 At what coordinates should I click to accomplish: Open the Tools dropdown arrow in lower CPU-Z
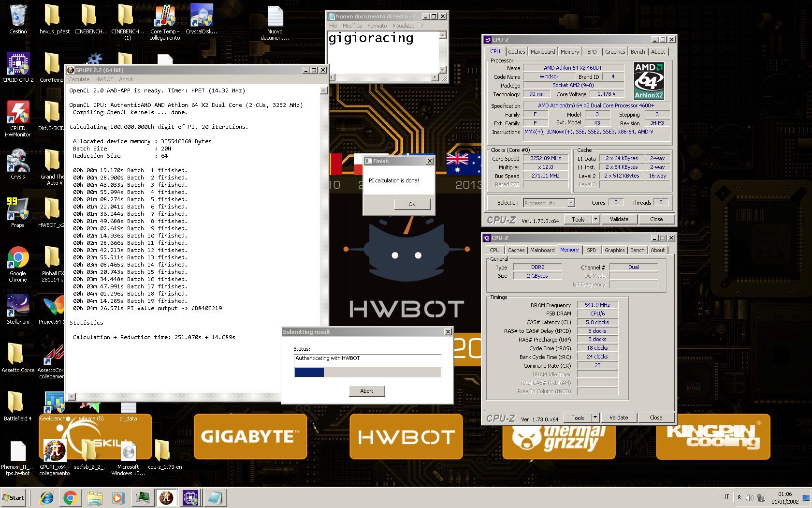pos(595,418)
